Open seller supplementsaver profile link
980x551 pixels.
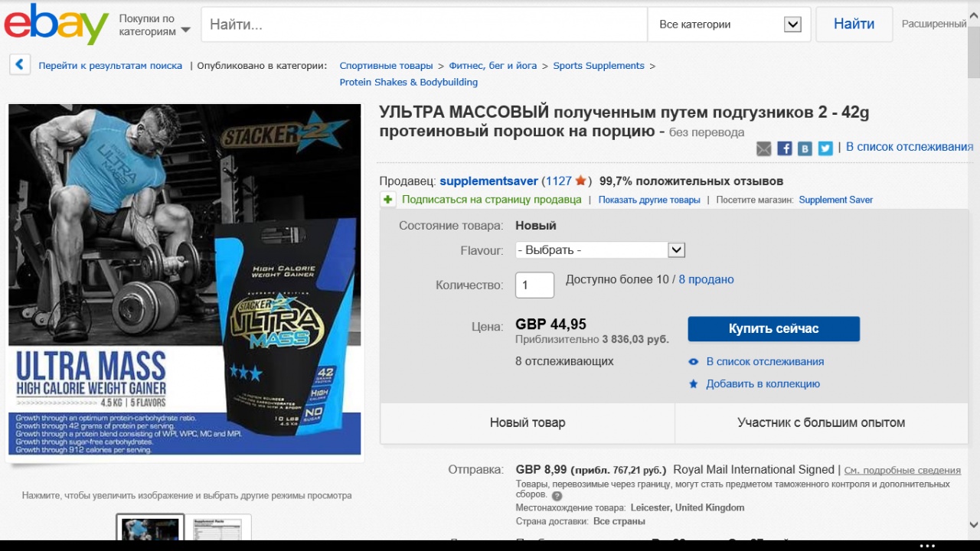point(488,181)
